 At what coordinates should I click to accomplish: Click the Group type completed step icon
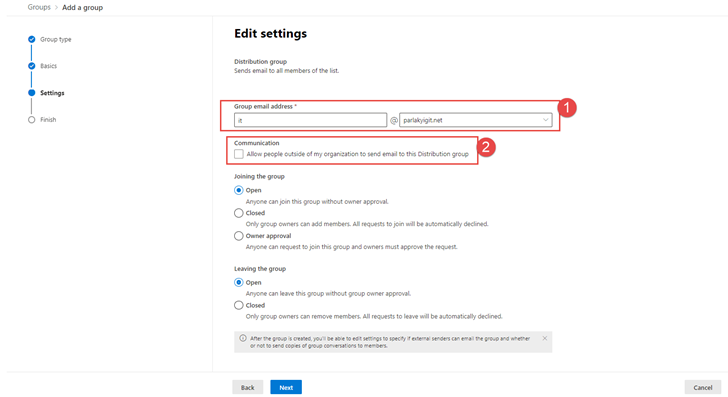[x=32, y=39]
